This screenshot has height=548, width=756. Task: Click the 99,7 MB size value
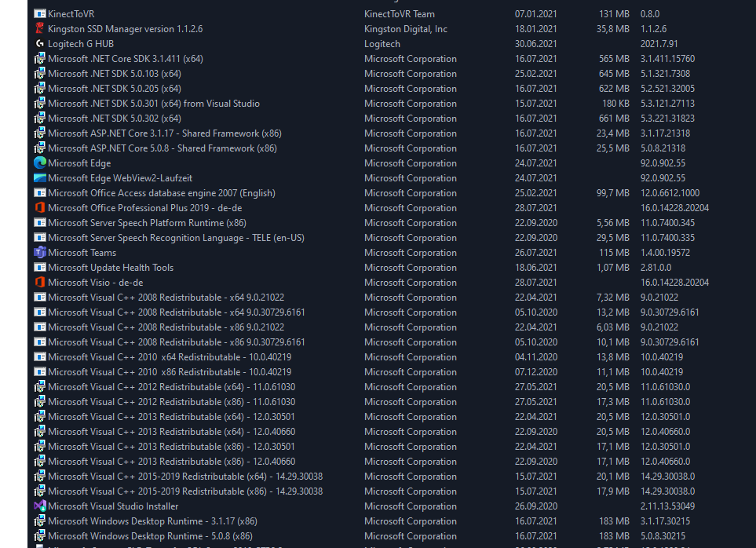coord(613,193)
